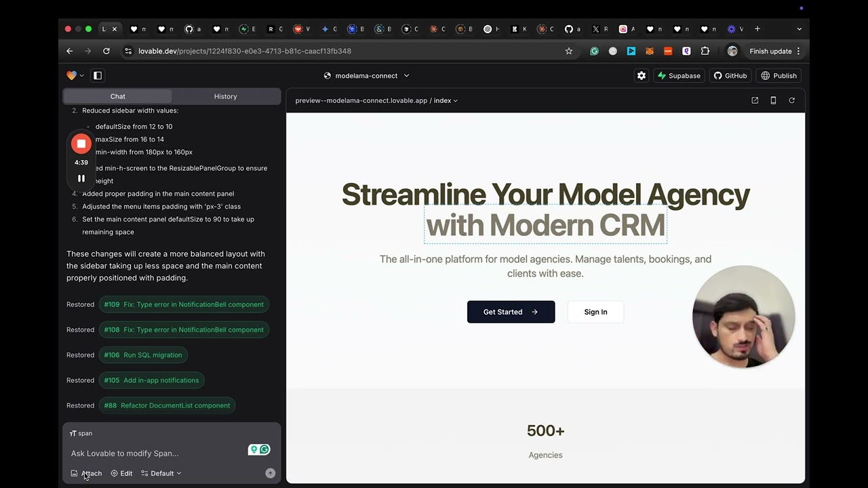Image resolution: width=868 pixels, height=488 pixels.
Task: Expand the index route dropdown
Action: (x=446, y=100)
